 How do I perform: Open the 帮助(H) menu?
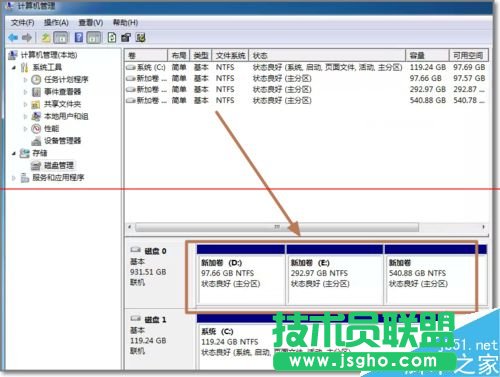[x=125, y=22]
